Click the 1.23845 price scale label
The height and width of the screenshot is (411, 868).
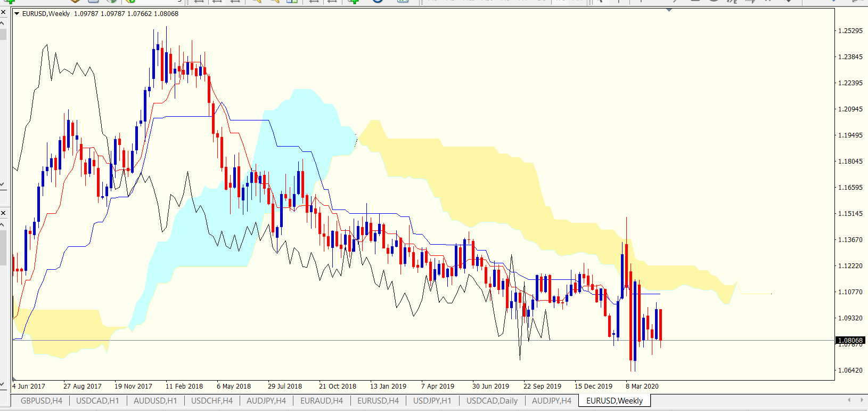(850, 57)
